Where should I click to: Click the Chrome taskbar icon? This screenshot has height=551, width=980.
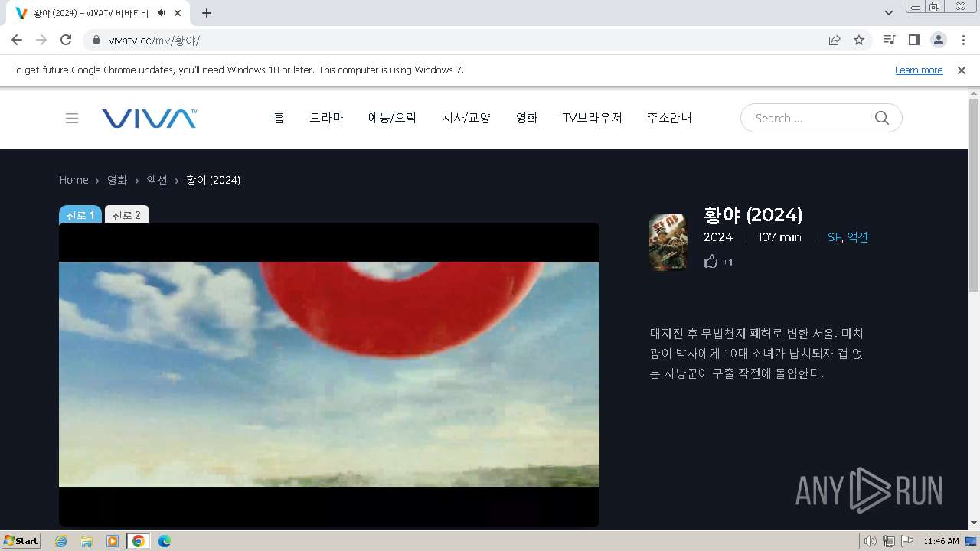pyautogui.click(x=139, y=541)
